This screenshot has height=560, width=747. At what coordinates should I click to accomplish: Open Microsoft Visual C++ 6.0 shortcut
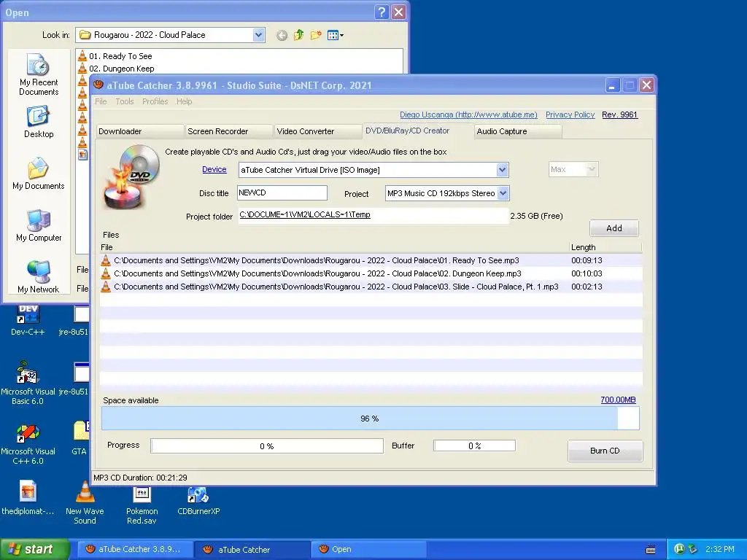click(x=28, y=444)
